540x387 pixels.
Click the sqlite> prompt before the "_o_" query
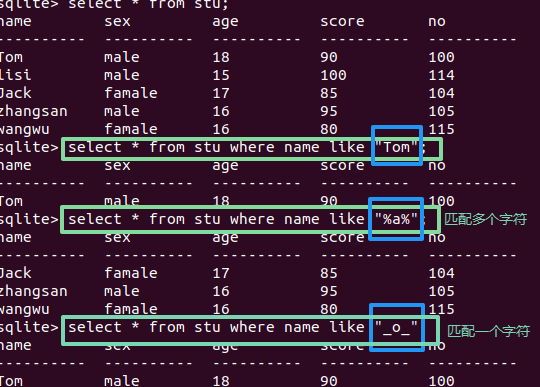coord(29,328)
